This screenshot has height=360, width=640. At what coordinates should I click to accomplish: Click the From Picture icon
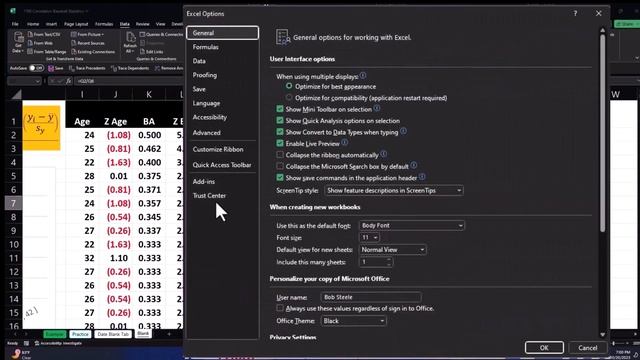pos(74,35)
